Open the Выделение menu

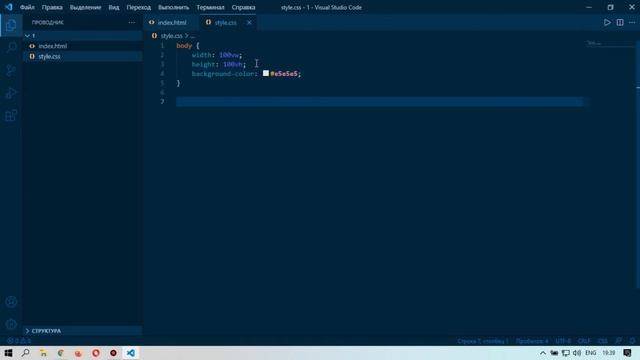pos(85,7)
